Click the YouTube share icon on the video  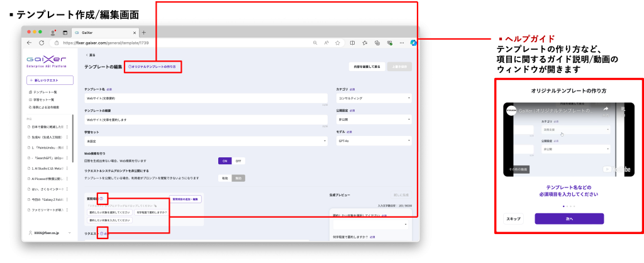tap(605, 109)
